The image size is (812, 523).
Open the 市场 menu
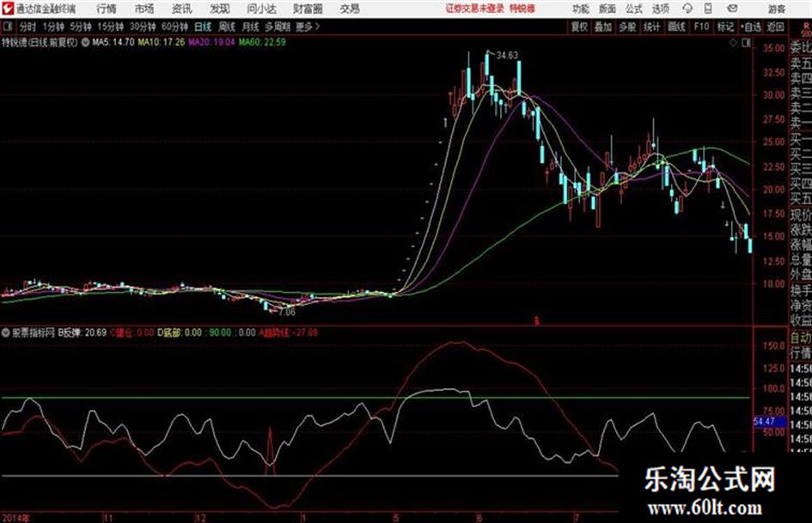(144, 9)
